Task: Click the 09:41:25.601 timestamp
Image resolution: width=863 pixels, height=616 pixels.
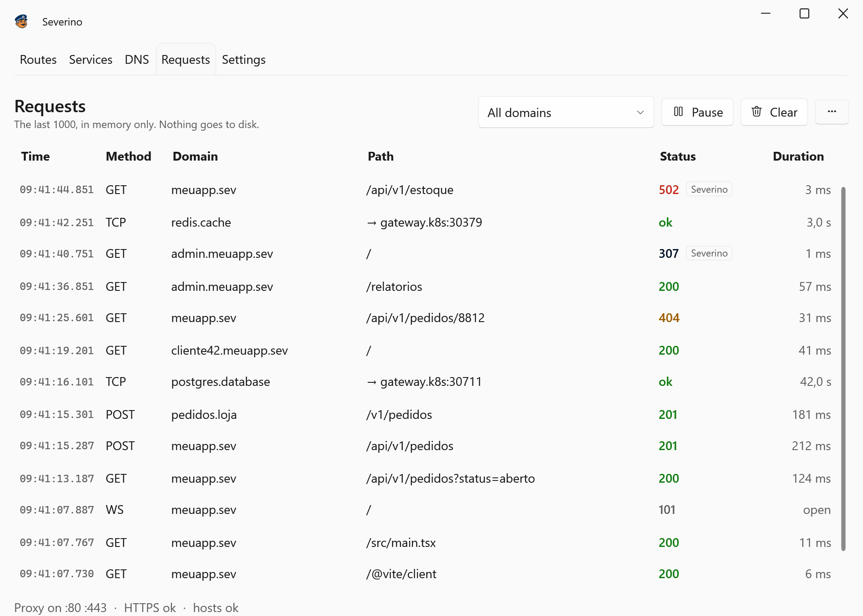Action: 56,318
